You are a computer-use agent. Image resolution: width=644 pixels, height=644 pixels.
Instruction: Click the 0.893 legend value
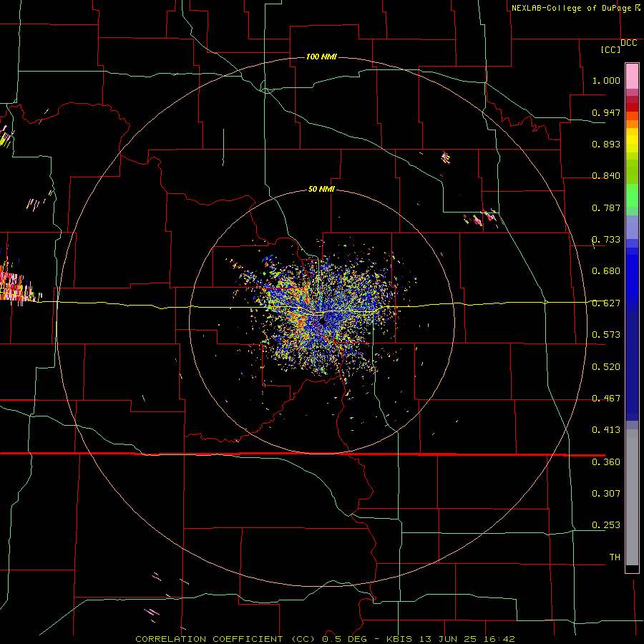[606, 144]
